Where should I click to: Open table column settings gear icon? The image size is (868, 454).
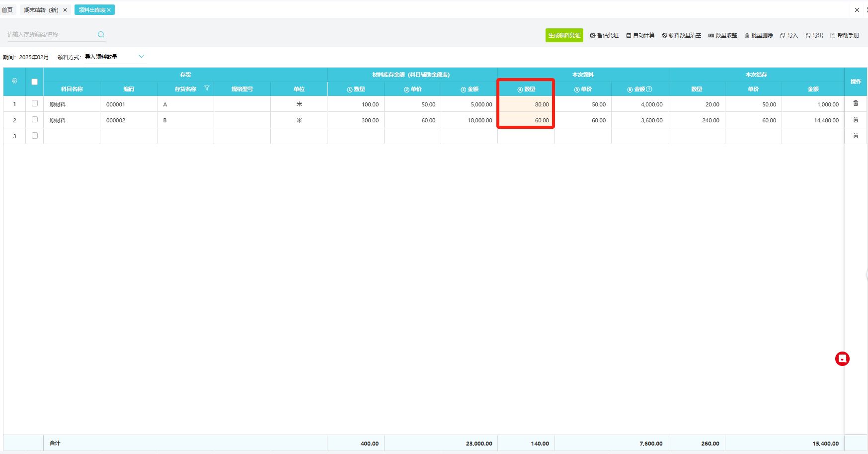[x=14, y=81]
